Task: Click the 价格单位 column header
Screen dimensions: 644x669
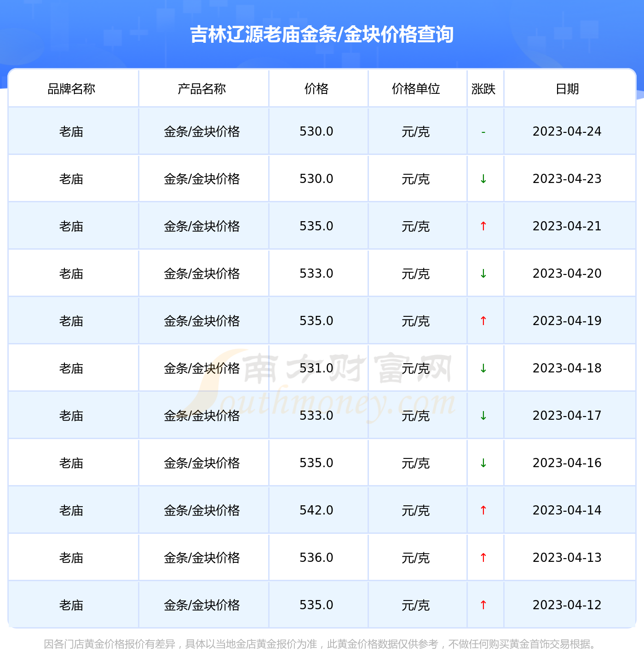Action: point(416,89)
